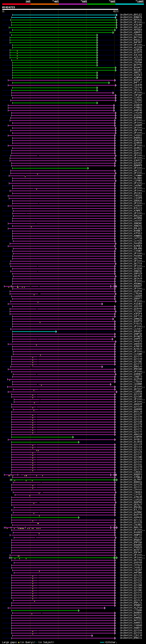Open hit UniRef100_A7MBG2
The width and height of the screenshot is (146, 644).
click(x=131, y=108)
